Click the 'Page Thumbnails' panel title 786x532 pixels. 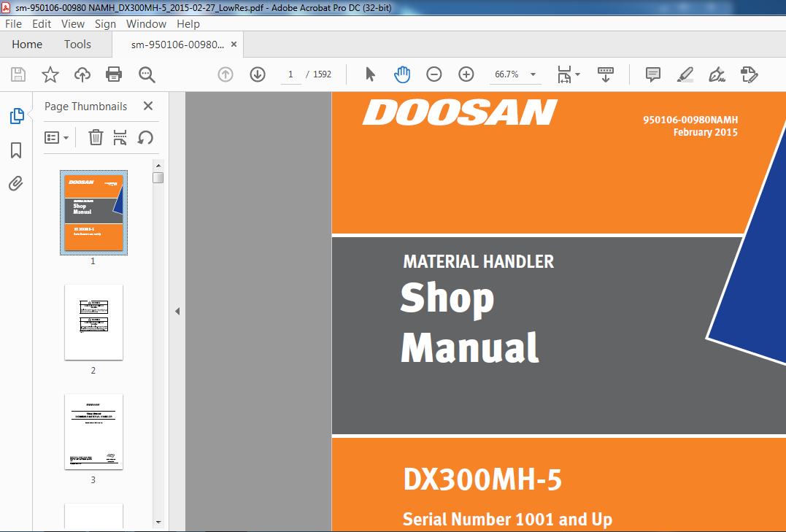tap(85, 107)
